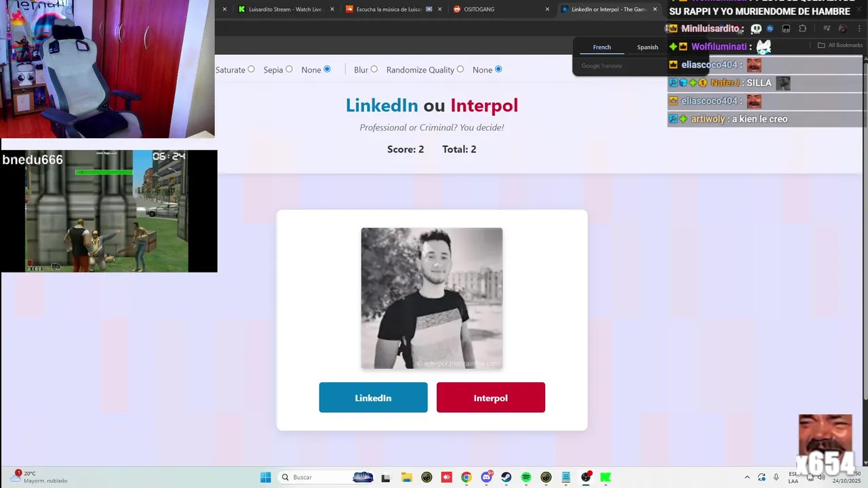868x488 pixels.
Task: Close the Escucha la música tab
Action: point(440,9)
